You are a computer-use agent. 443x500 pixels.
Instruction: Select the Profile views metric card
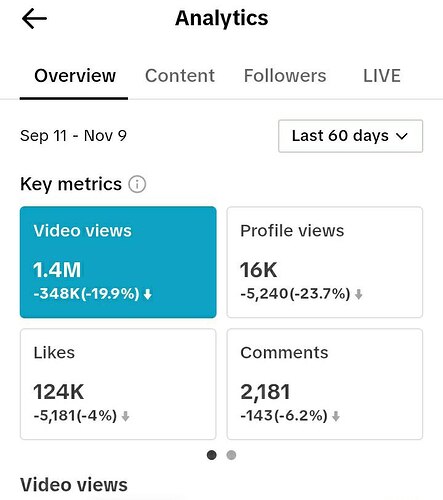(x=325, y=262)
